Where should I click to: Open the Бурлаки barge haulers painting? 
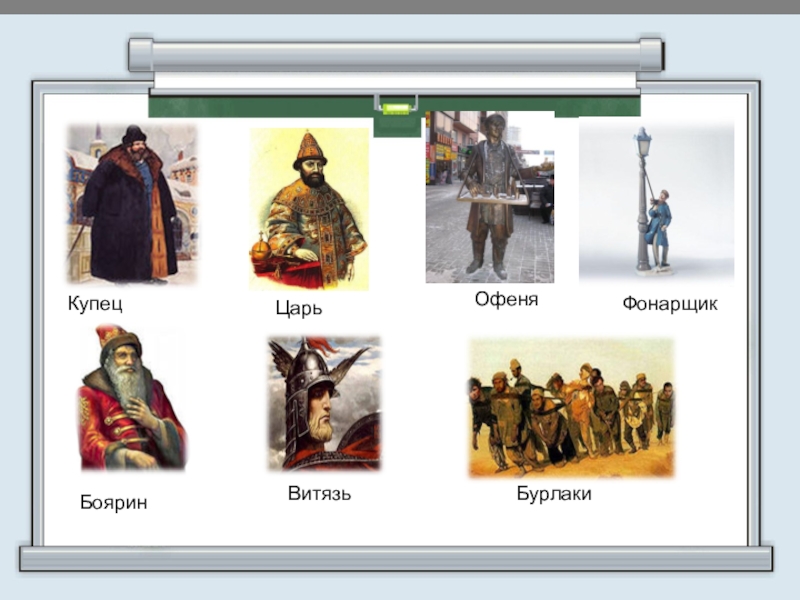[571, 408]
